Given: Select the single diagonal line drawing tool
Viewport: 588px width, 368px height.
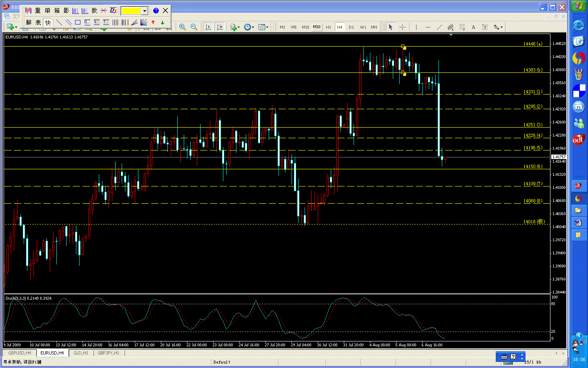Looking at the screenshot, I should [59, 22].
